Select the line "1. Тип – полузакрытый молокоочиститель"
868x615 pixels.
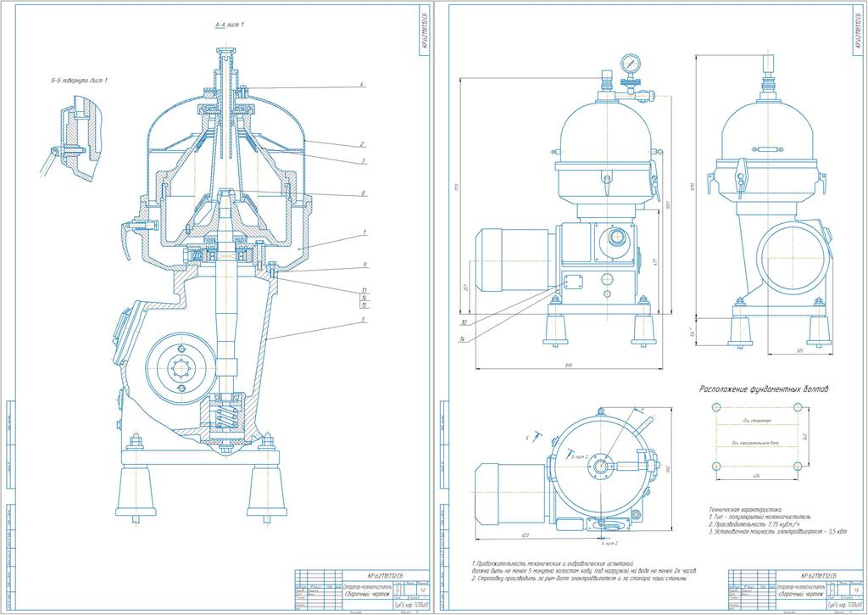(759, 516)
